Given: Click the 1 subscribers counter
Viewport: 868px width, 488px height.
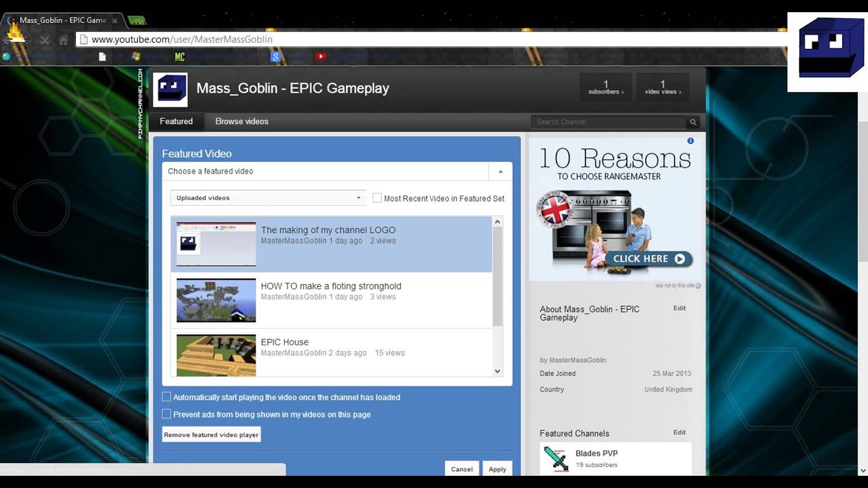Looking at the screenshot, I should pyautogui.click(x=606, y=88).
